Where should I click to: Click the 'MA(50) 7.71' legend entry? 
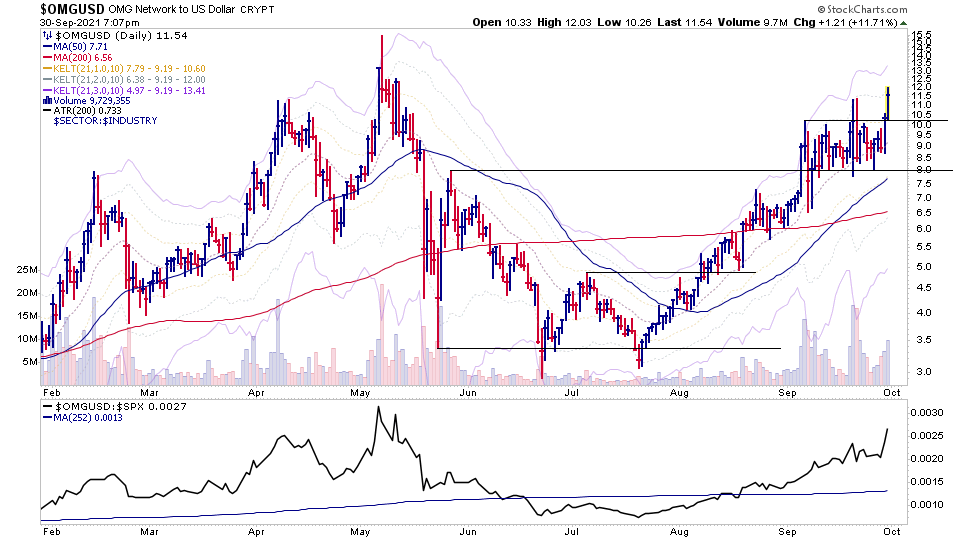click(80, 47)
